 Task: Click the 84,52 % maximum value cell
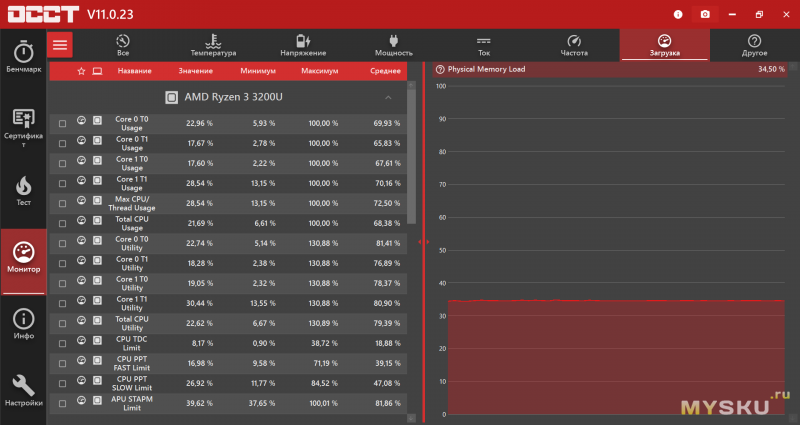click(x=324, y=383)
